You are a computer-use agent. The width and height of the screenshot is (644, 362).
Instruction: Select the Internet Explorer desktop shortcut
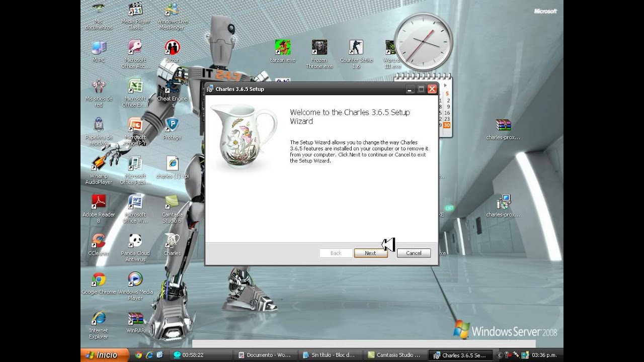tap(99, 325)
